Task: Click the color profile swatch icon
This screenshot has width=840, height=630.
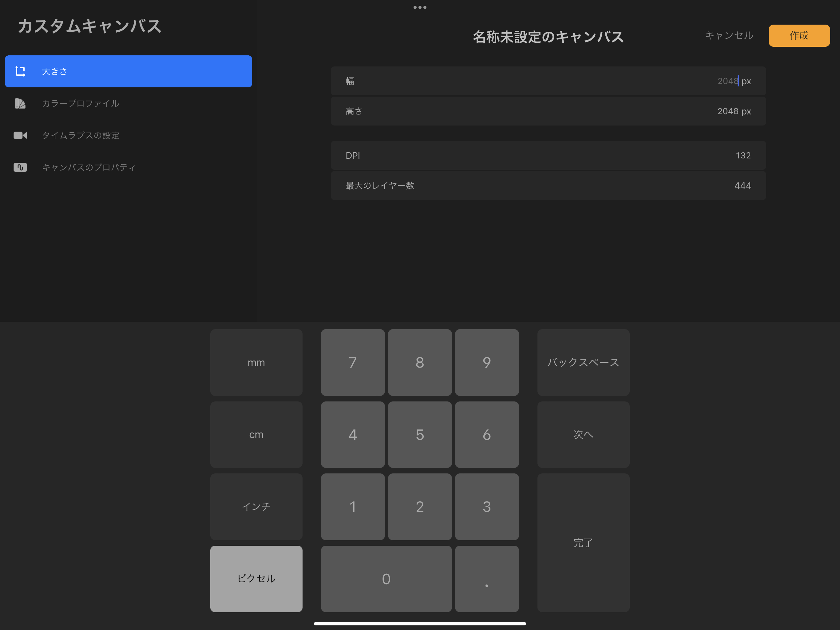Action: click(20, 103)
